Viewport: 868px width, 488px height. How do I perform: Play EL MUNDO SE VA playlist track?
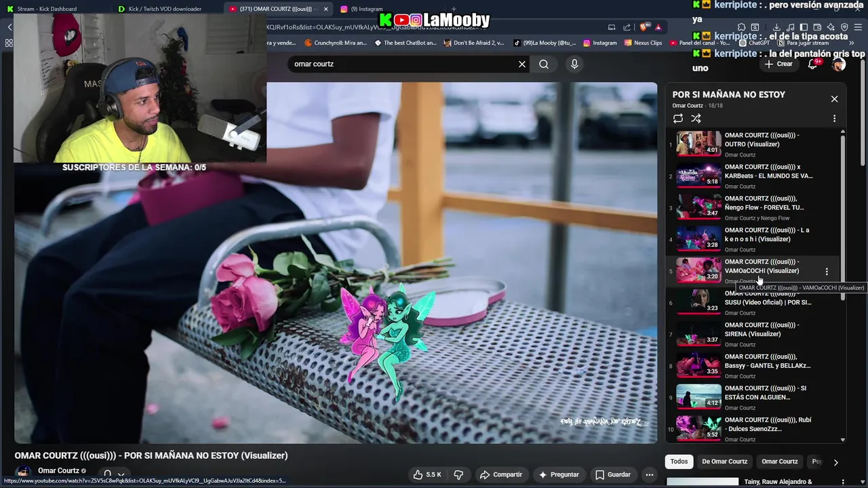(753, 176)
